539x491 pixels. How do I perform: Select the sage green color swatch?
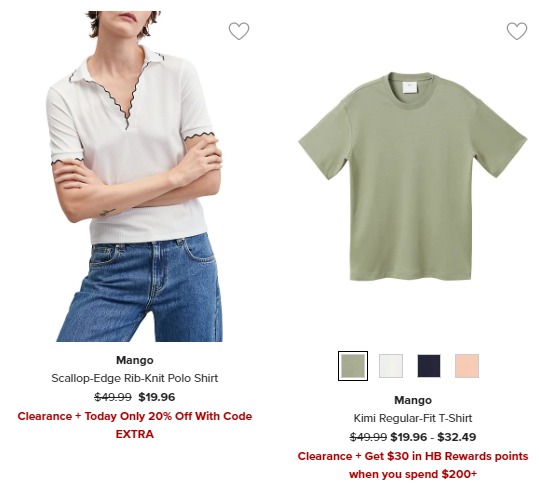click(353, 366)
